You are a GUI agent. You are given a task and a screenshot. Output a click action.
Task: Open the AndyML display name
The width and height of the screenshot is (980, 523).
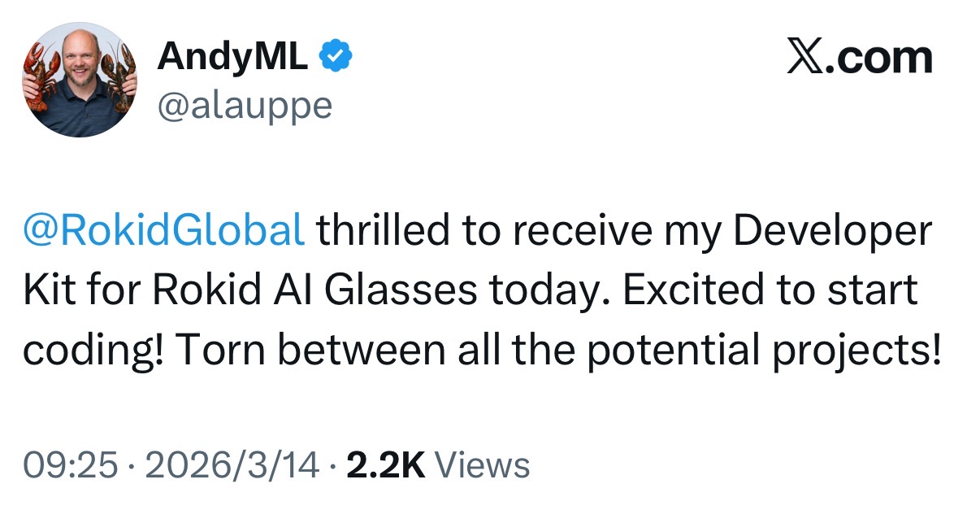point(232,56)
